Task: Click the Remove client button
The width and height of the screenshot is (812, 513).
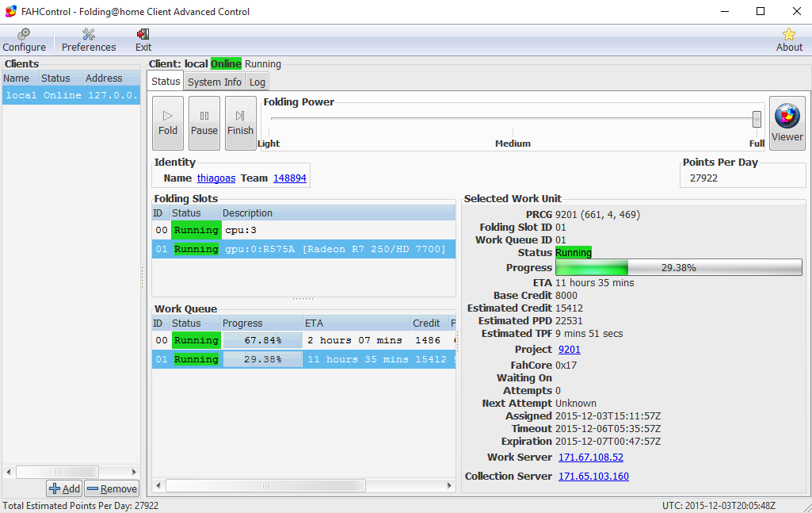Action: point(112,488)
